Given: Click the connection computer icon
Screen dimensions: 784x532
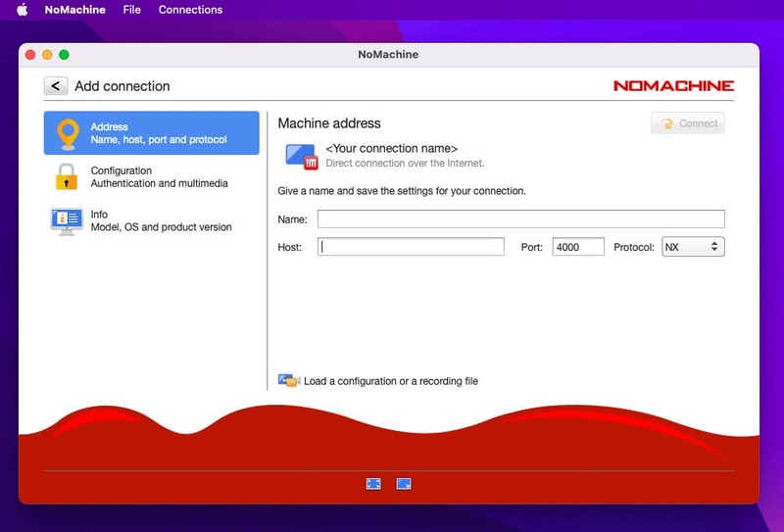Looking at the screenshot, I should (302, 157).
